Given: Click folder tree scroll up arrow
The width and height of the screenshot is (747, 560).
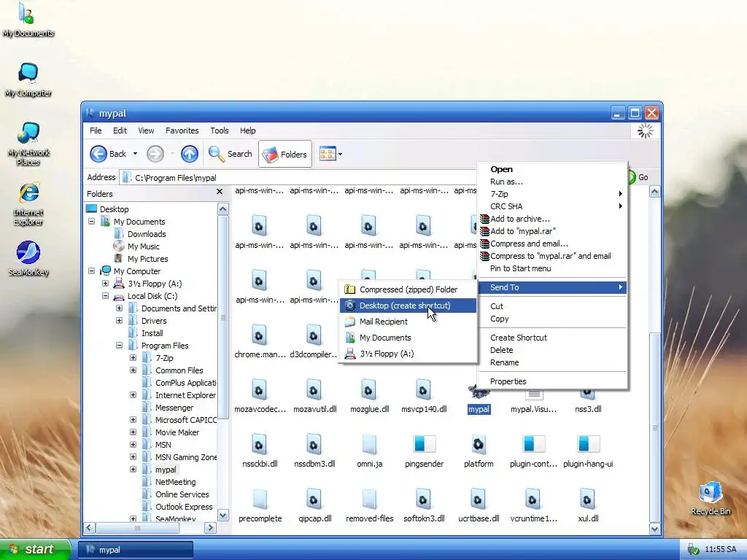Looking at the screenshot, I should 223,209.
